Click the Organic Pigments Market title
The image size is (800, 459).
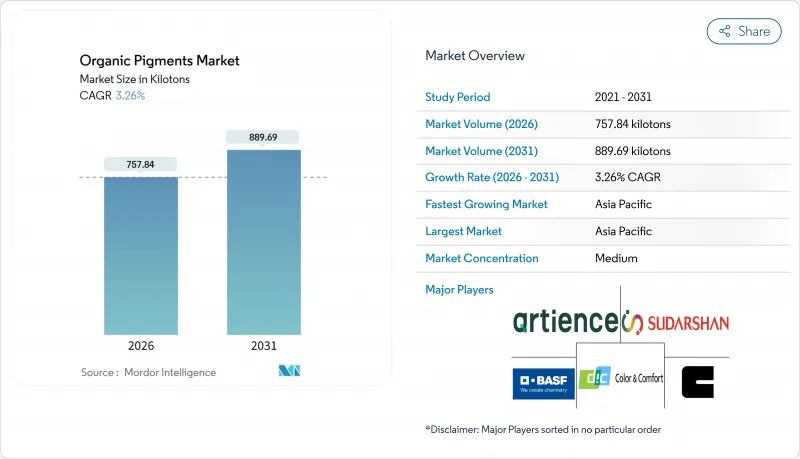pos(159,61)
